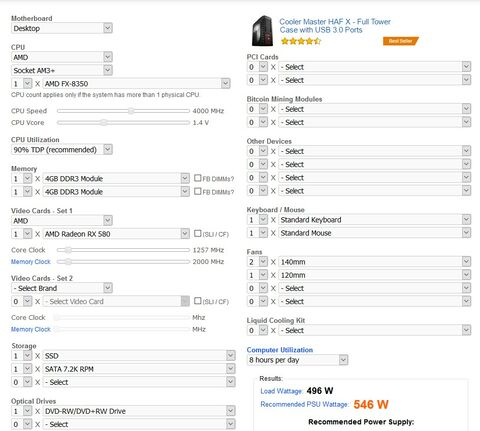Open the Motherboard Desktop dropdown
Screen dimensions: 480x431
coord(62,28)
